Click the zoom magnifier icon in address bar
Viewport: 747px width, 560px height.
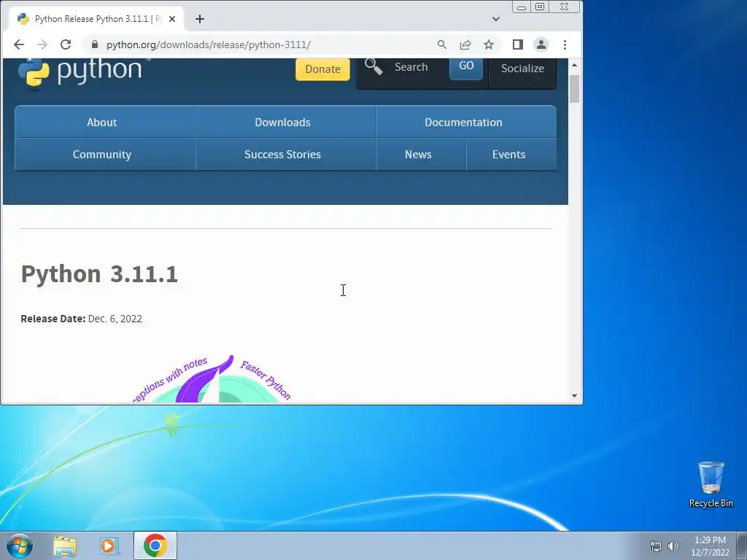click(441, 44)
